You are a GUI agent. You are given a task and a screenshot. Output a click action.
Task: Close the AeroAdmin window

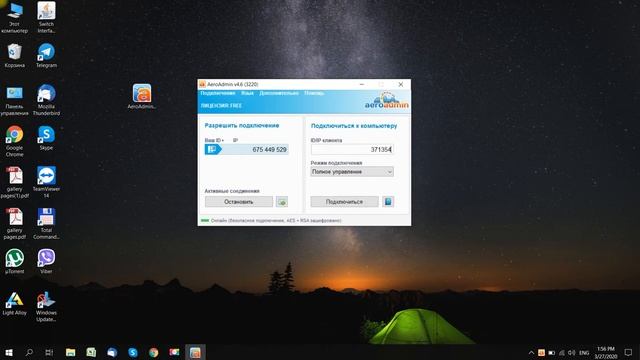point(400,84)
